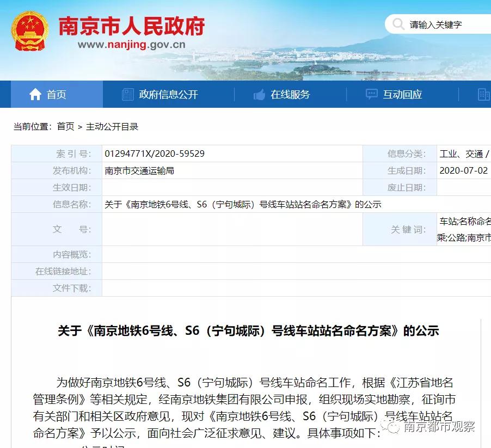The width and height of the screenshot is (491, 448).
Task: Click the 废止日期 label cell
Action: pyautogui.click(x=400, y=187)
